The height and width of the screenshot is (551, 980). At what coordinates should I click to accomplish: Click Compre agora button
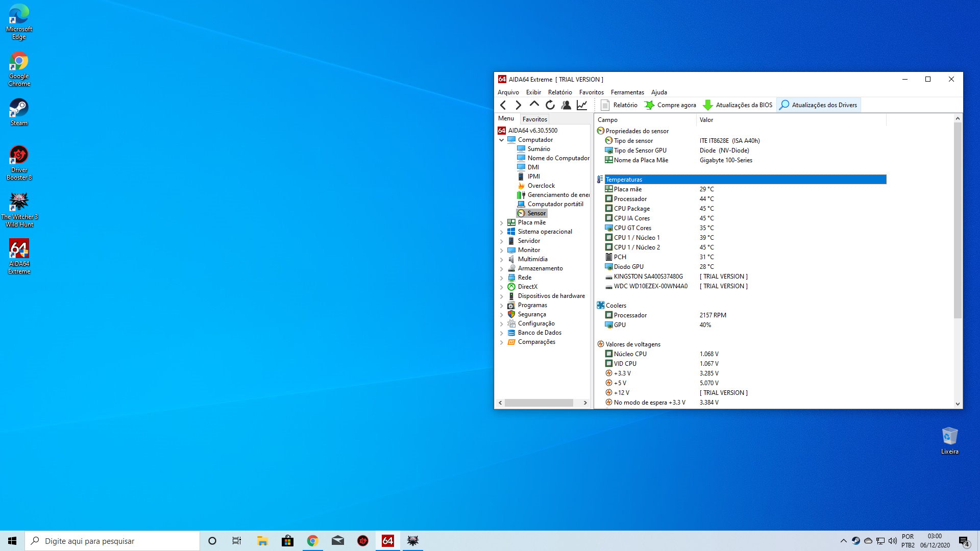pos(670,105)
